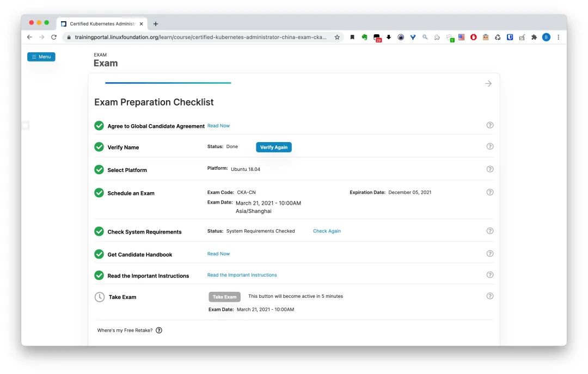Click the Check Again link
588x374 pixels.
(327, 231)
